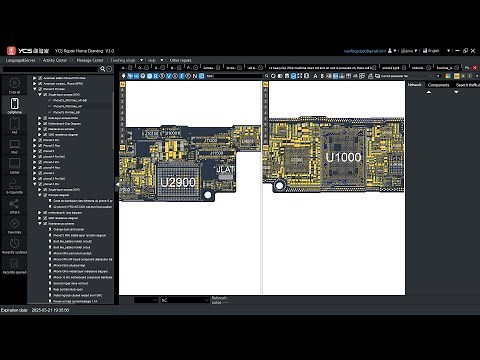This screenshot has width=480, height=360.
Task: Focus the Net search field in toolbar
Action: pos(238,76)
